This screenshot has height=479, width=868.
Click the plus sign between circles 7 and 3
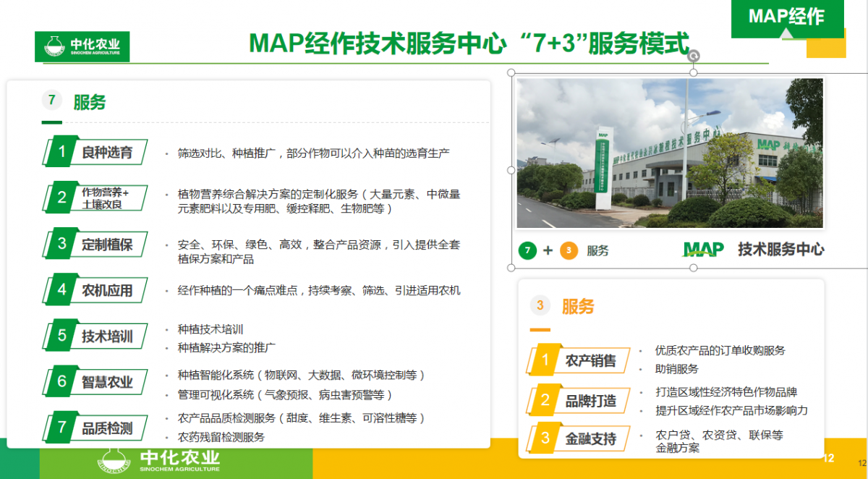coord(548,250)
